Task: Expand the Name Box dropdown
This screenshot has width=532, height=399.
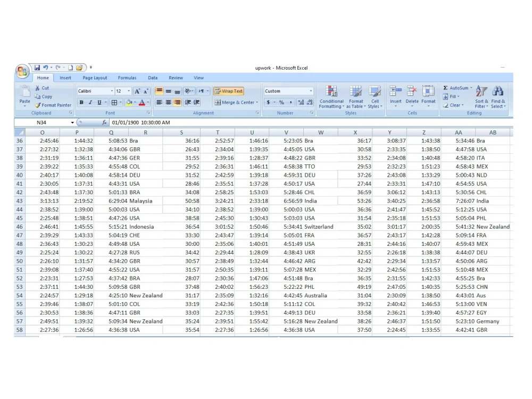Action: coord(72,122)
